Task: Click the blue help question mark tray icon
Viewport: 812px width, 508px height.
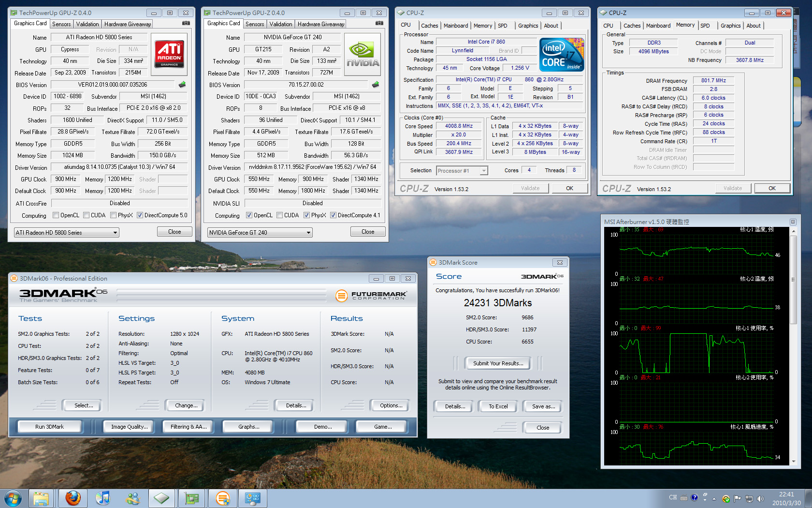Action: tap(695, 497)
